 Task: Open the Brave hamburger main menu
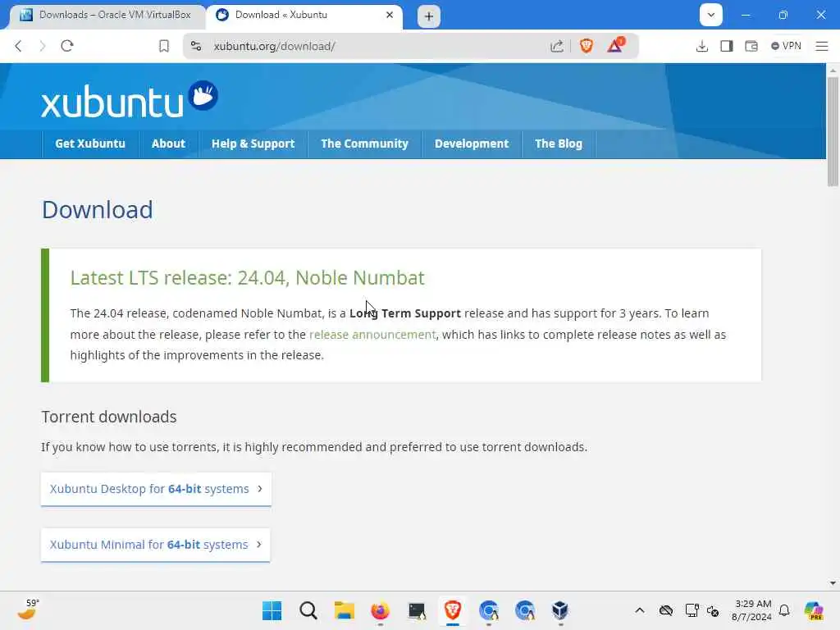822,46
